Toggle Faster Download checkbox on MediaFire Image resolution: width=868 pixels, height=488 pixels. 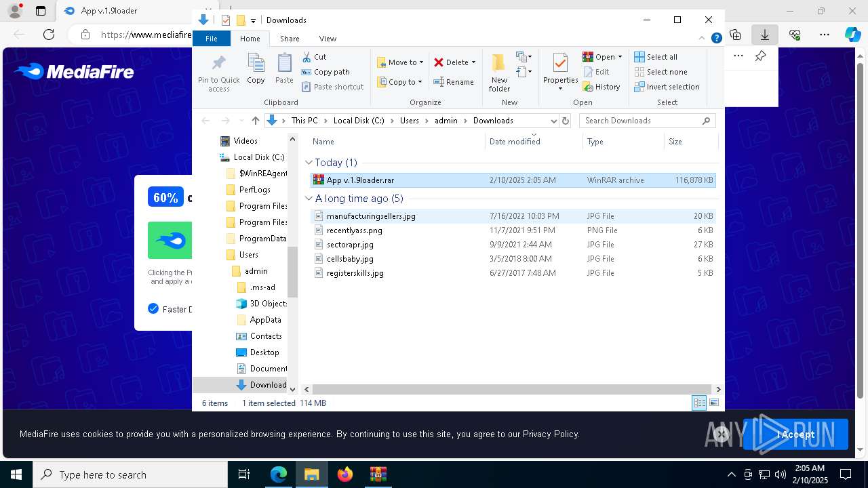(153, 309)
